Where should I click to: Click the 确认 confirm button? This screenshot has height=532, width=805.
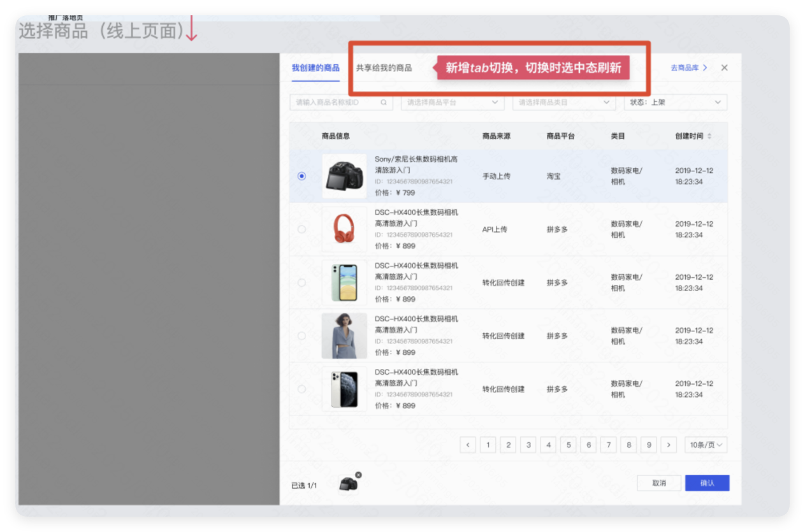[707, 483]
